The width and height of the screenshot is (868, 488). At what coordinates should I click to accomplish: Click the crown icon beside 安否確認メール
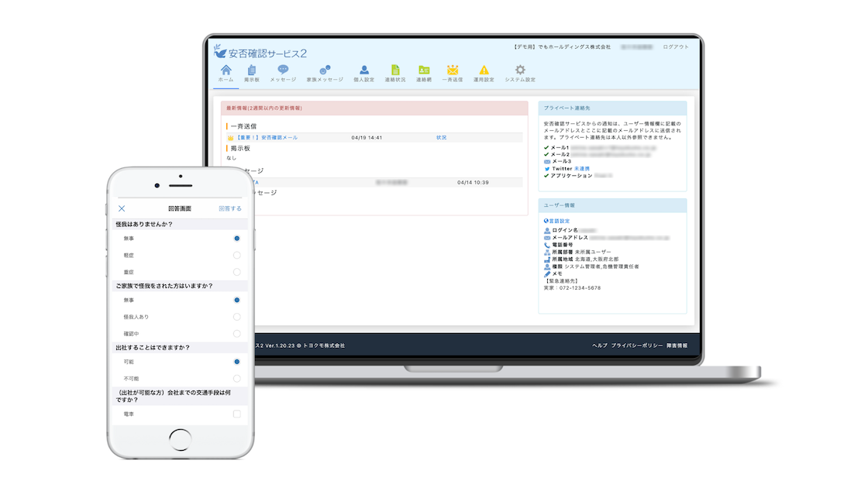[231, 138]
